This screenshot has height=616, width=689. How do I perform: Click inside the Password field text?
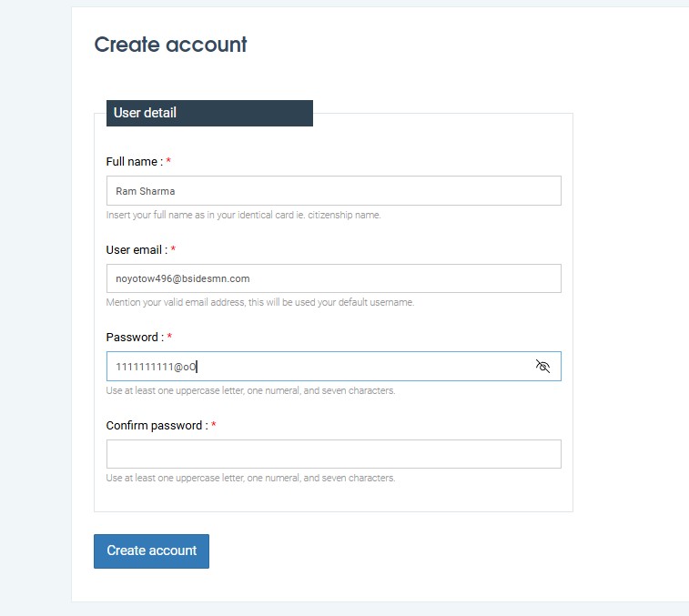pyautogui.click(x=157, y=367)
